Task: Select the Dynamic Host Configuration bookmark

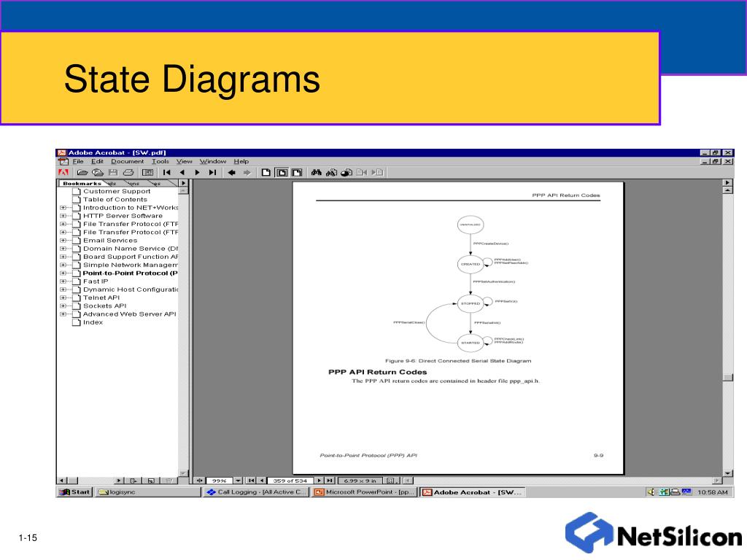Action: (131, 289)
